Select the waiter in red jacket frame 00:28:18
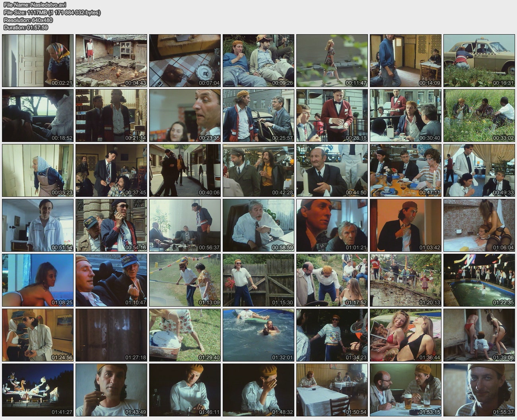This screenshot has height=420, width=517. point(332,115)
